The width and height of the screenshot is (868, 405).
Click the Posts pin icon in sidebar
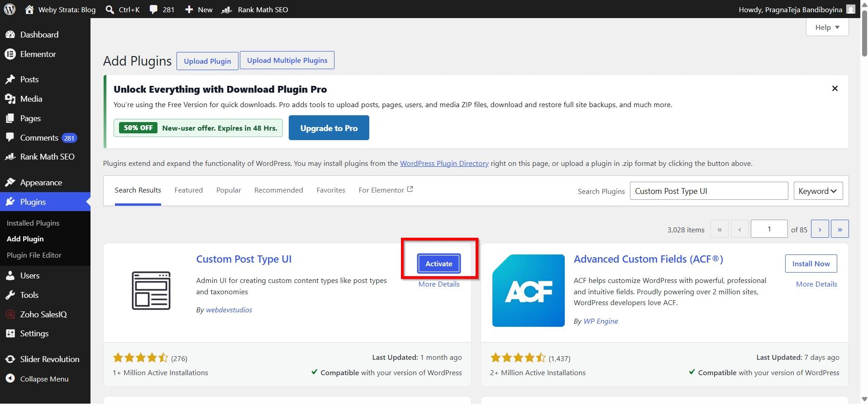(10, 79)
